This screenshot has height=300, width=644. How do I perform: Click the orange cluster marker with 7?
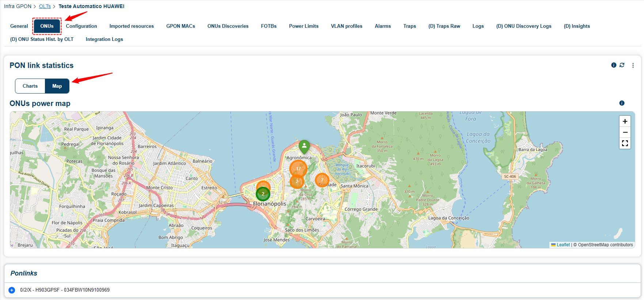[x=322, y=180]
